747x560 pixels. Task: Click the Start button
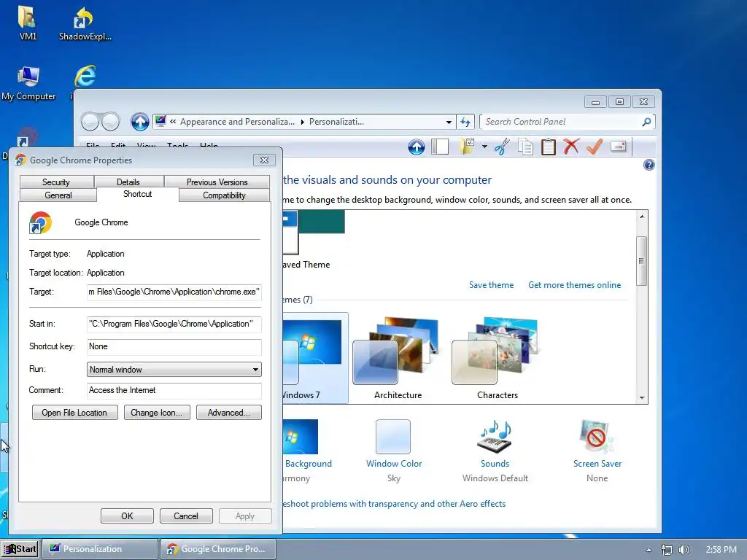point(20,550)
